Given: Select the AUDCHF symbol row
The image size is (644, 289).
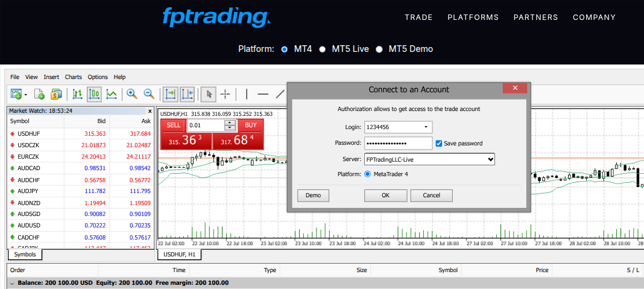Looking at the screenshot, I should coord(80,180).
